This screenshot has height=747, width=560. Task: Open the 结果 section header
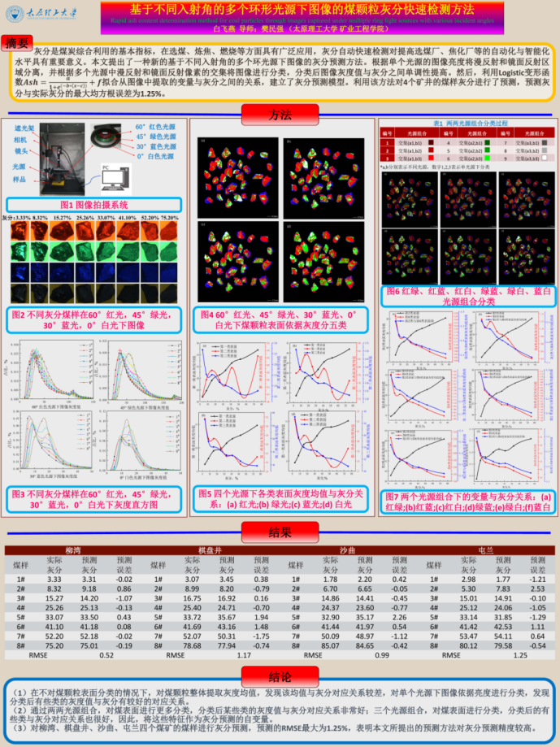click(279, 532)
